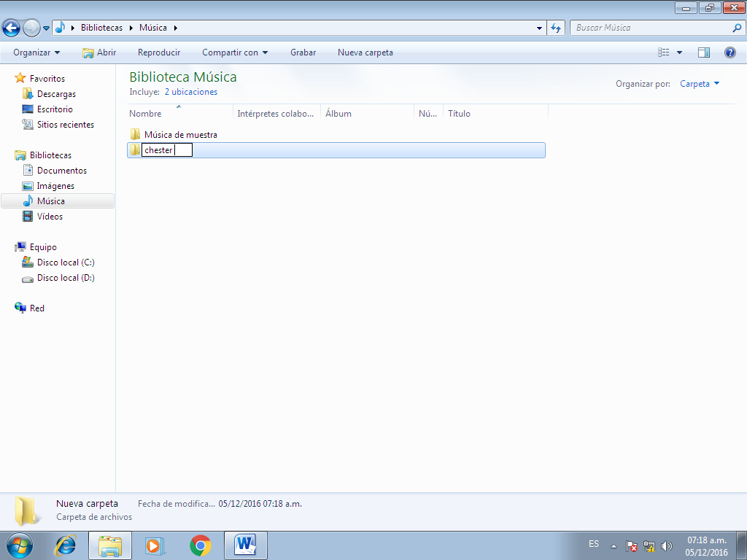Click Bibliotecas in the breadcrumb path
The image size is (747, 560).
(x=102, y=27)
